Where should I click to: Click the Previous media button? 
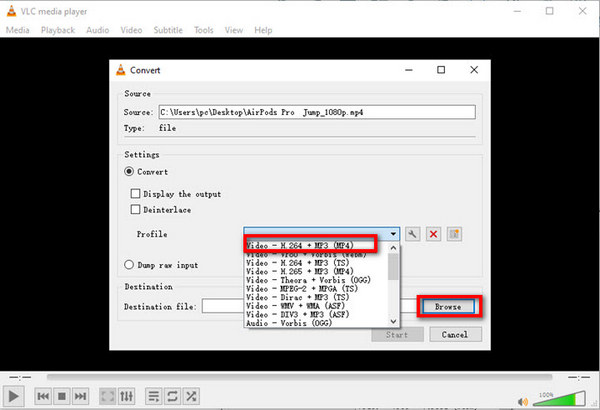tap(43, 396)
